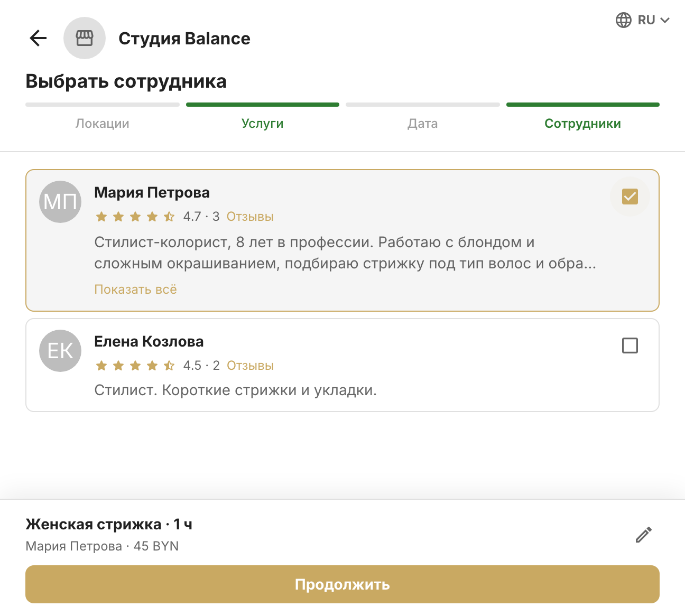685x616 pixels.
Task: Click the globe language icon
Action: click(x=624, y=20)
